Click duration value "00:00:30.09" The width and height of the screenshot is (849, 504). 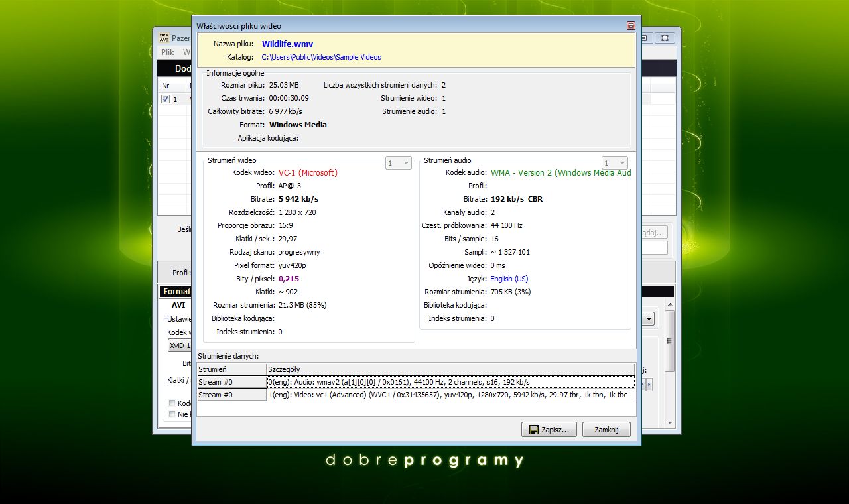[x=289, y=98]
